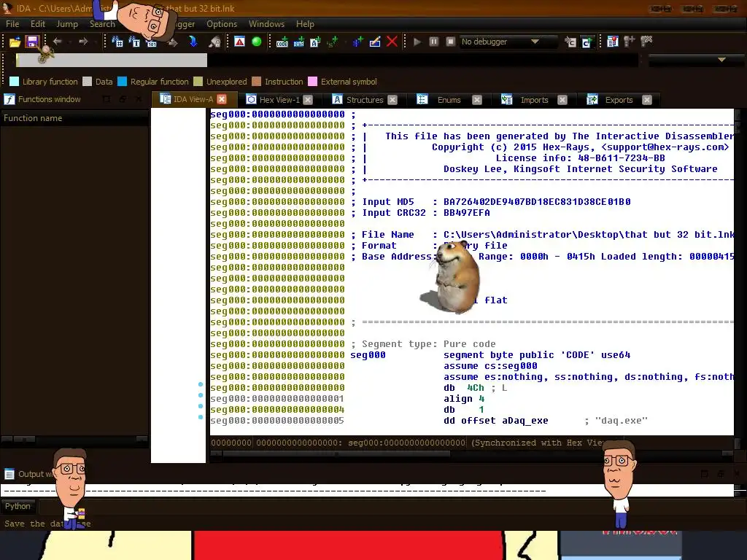Close the Imports tab
747x560 pixels.
562,99
